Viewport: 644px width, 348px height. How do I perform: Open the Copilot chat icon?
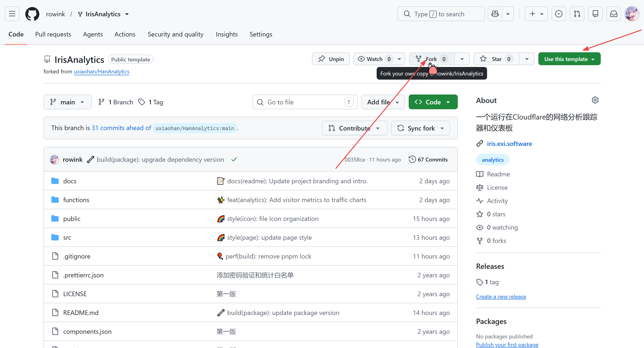(495, 14)
